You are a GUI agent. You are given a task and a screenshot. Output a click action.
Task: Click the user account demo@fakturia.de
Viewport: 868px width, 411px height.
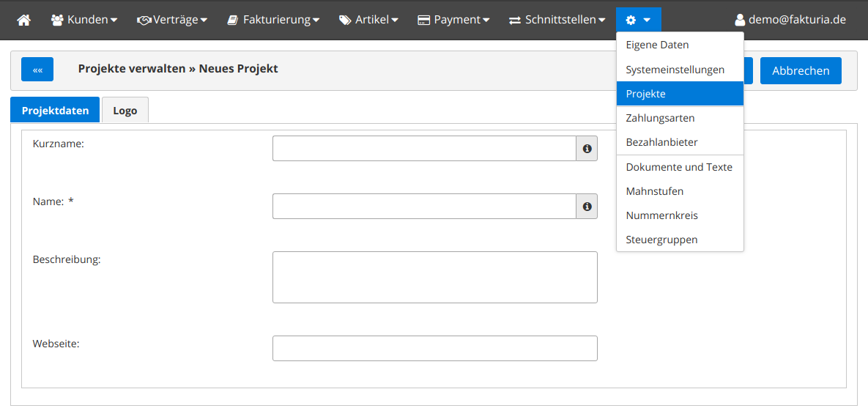point(790,20)
